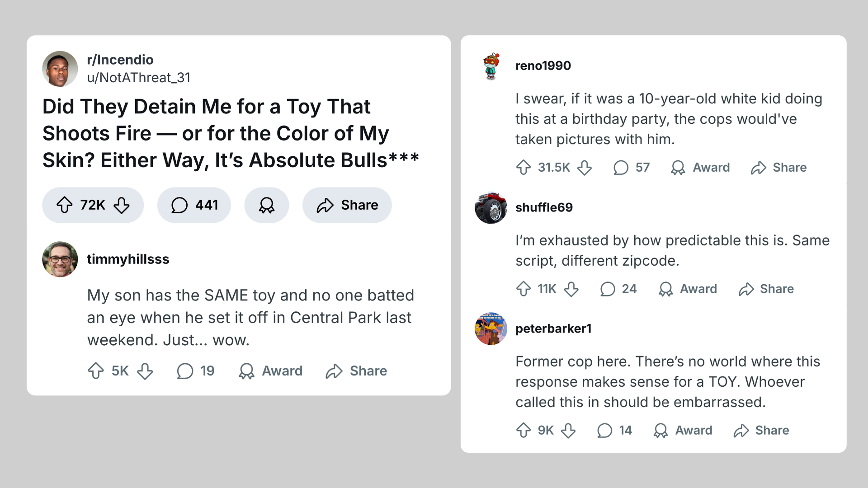Click Award on timmyhillsss's comment
Image resolution: width=868 pixels, height=488 pixels.
click(x=271, y=371)
